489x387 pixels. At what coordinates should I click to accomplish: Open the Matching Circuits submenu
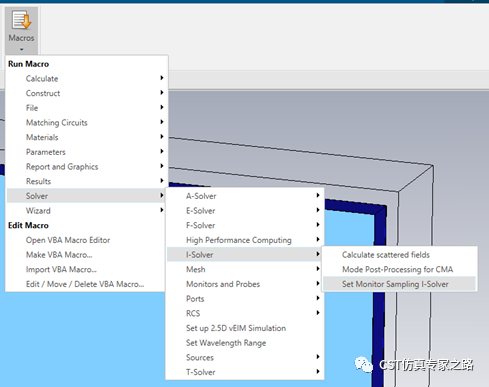click(x=86, y=122)
